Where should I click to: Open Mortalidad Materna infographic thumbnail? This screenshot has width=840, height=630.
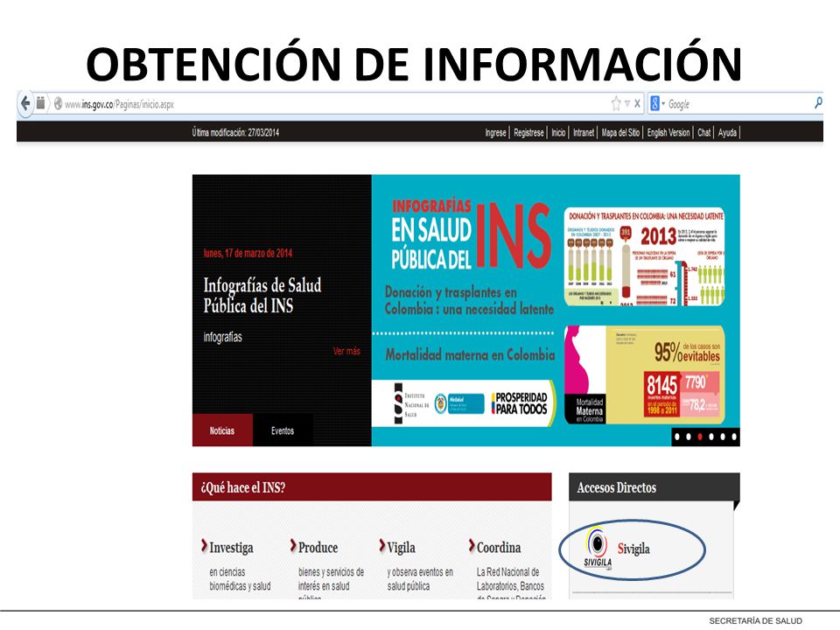point(645,375)
